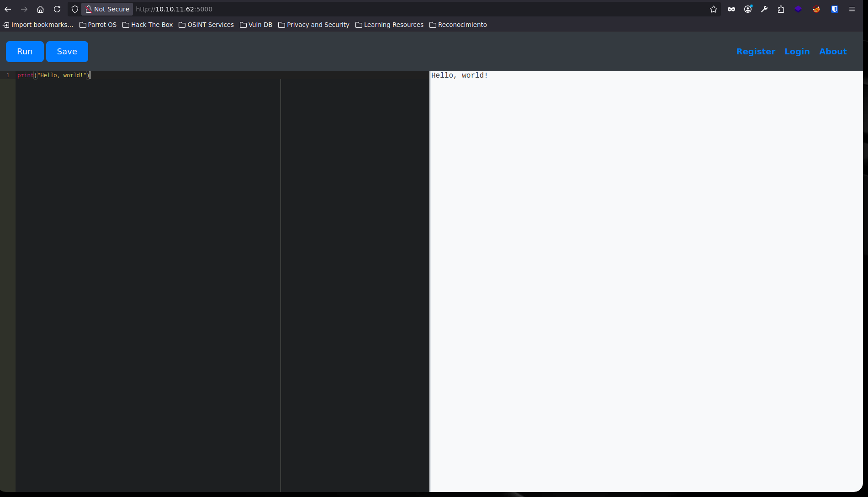This screenshot has height=497, width=868.
Task: Click the browser back arrow
Action: (8, 9)
